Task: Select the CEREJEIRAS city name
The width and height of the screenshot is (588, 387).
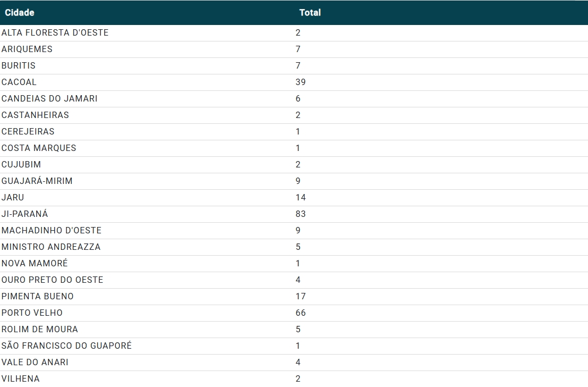Action: tap(28, 132)
